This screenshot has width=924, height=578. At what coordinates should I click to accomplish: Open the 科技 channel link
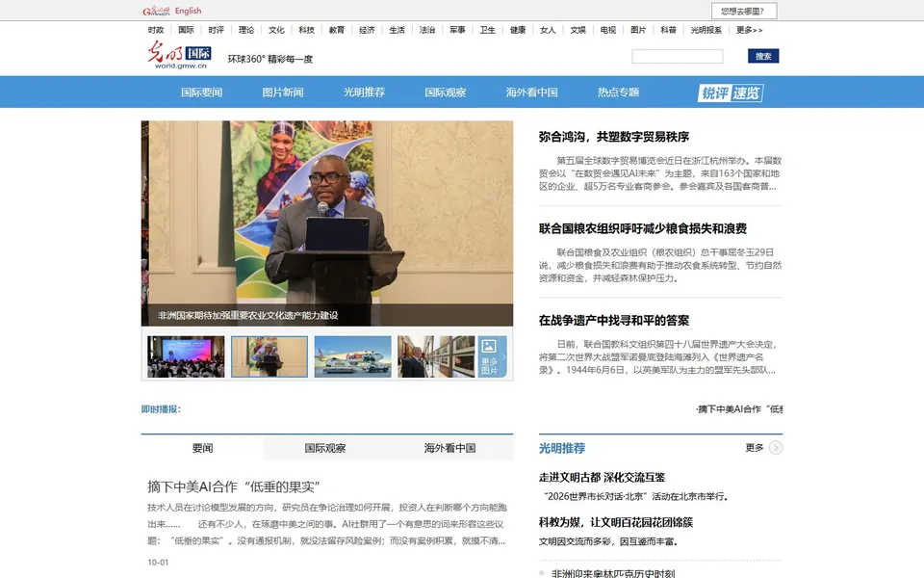(x=306, y=30)
